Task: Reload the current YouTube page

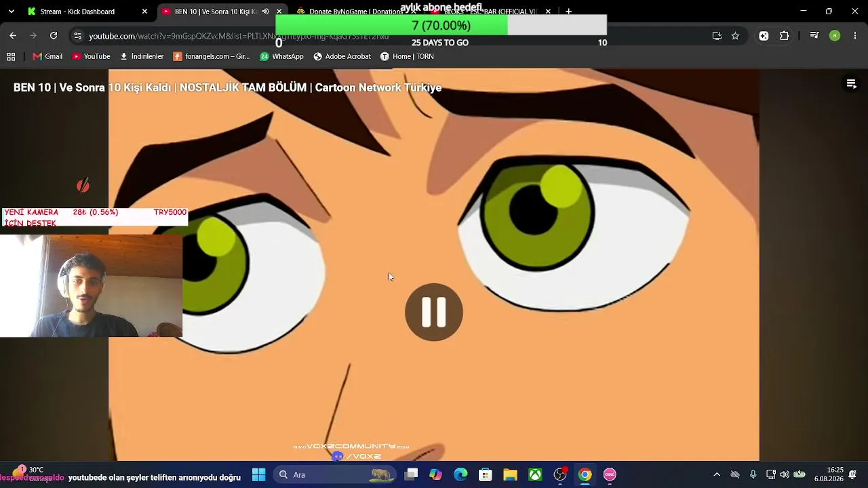Action: (54, 36)
